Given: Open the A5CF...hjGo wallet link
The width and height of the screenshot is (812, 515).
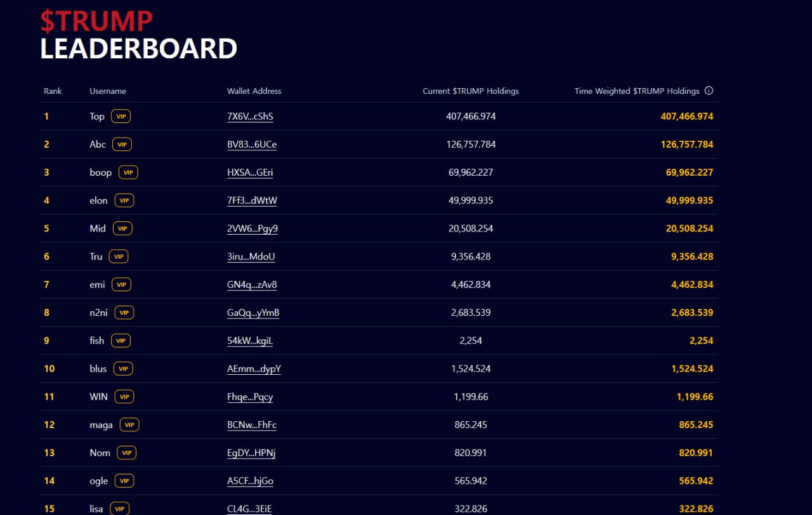Looking at the screenshot, I should pos(250,481).
